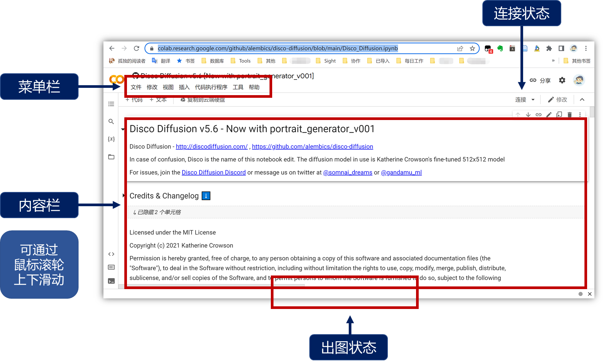Open the Chrome extensions puzzle menu
Image resolution: width=605 pixels, height=364 pixels.
[549, 48]
